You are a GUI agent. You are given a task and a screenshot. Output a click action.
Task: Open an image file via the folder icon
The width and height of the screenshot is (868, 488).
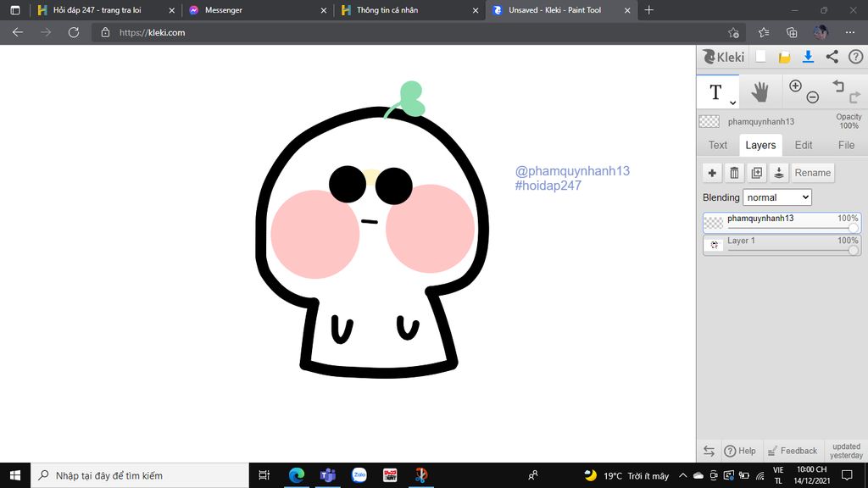tap(784, 57)
